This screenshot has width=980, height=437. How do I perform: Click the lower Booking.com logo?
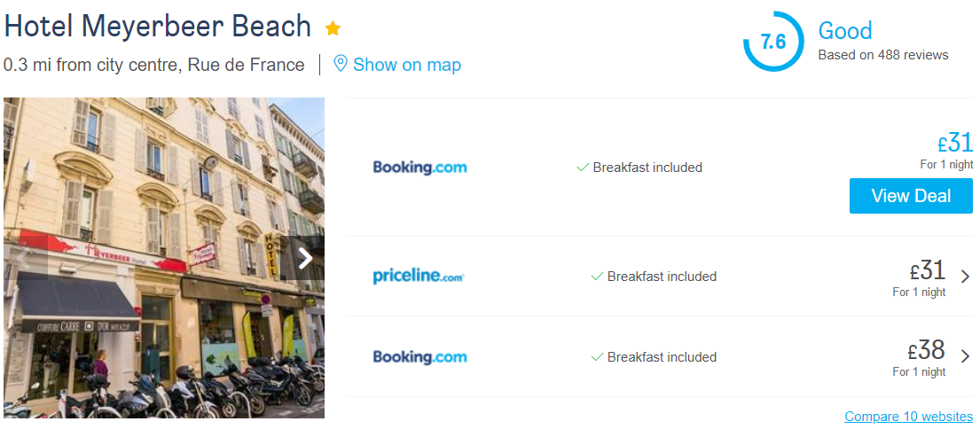(419, 357)
